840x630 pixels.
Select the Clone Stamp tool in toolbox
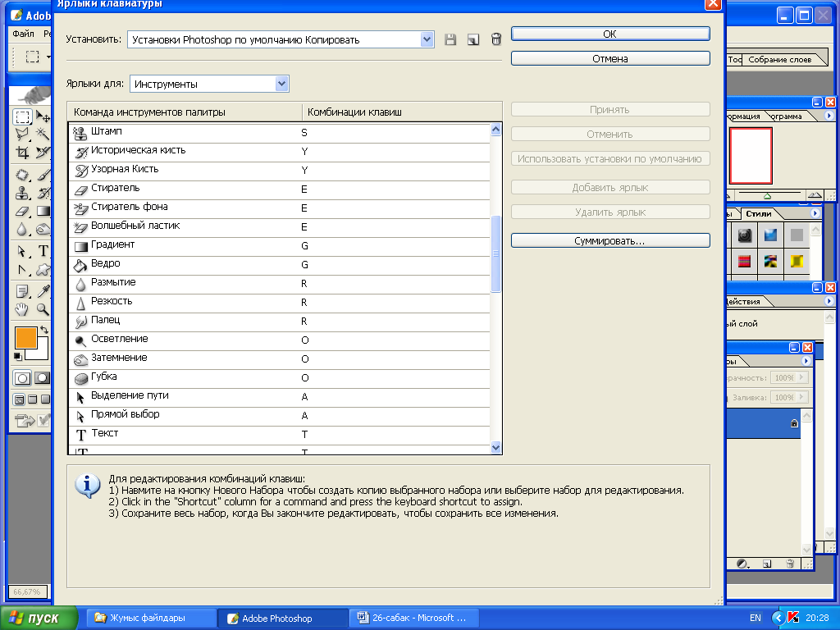coord(22,193)
